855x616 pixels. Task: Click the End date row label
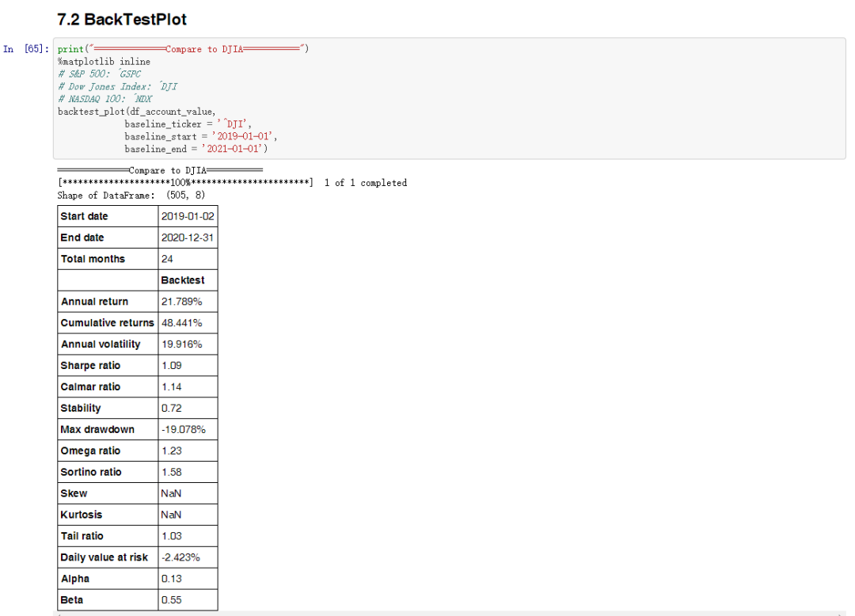tap(108, 238)
